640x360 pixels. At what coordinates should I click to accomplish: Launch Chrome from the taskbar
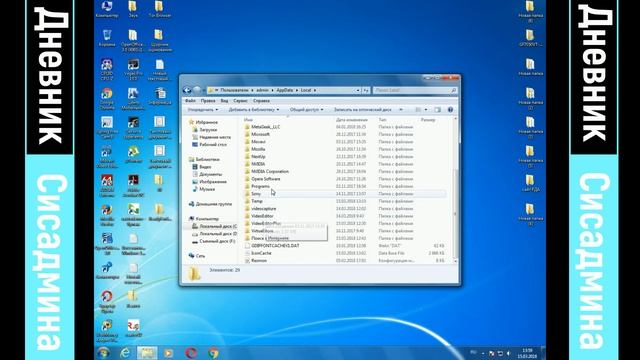pos(213,353)
